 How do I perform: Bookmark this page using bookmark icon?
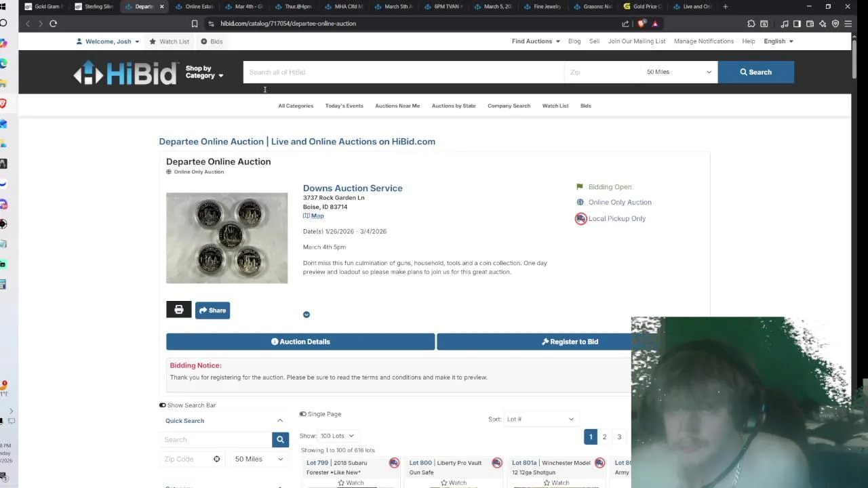pos(195,24)
